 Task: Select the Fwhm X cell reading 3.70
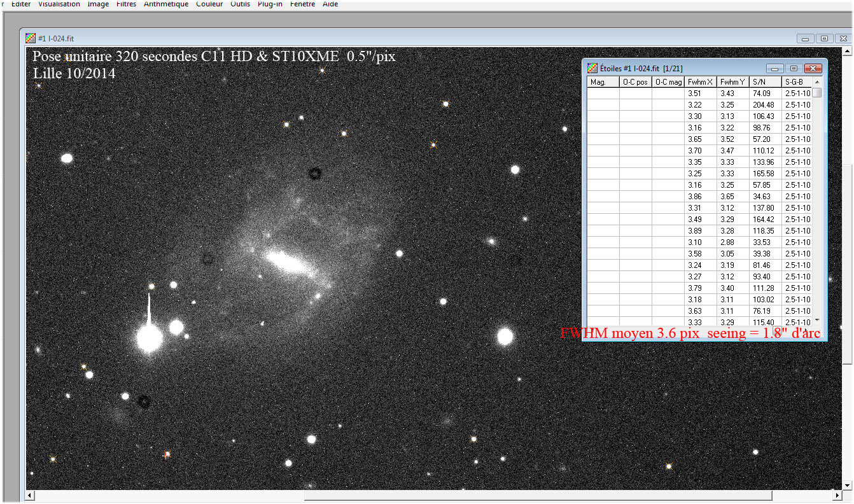(x=701, y=151)
